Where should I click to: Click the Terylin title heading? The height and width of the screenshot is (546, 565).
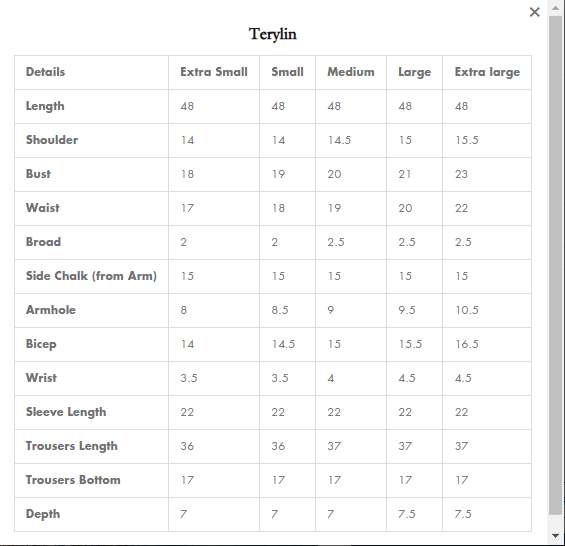pos(273,35)
